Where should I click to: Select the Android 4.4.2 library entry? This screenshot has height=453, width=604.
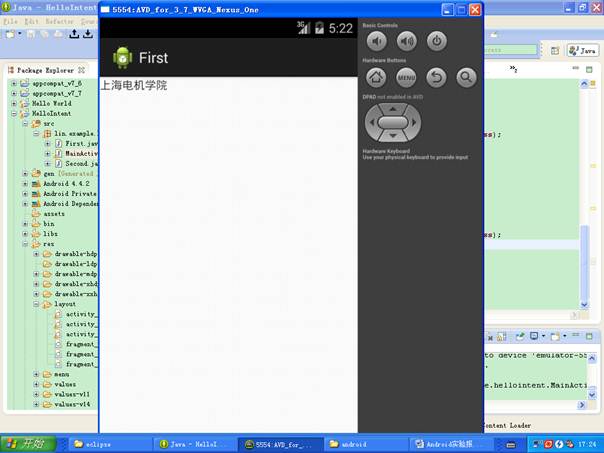[x=65, y=184]
